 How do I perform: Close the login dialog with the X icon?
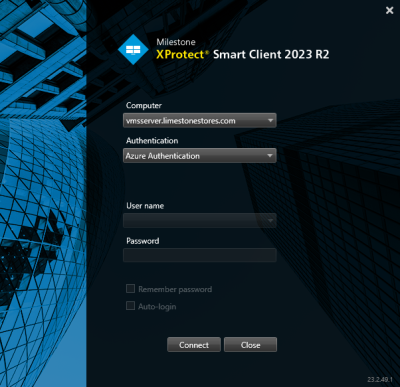click(x=389, y=10)
